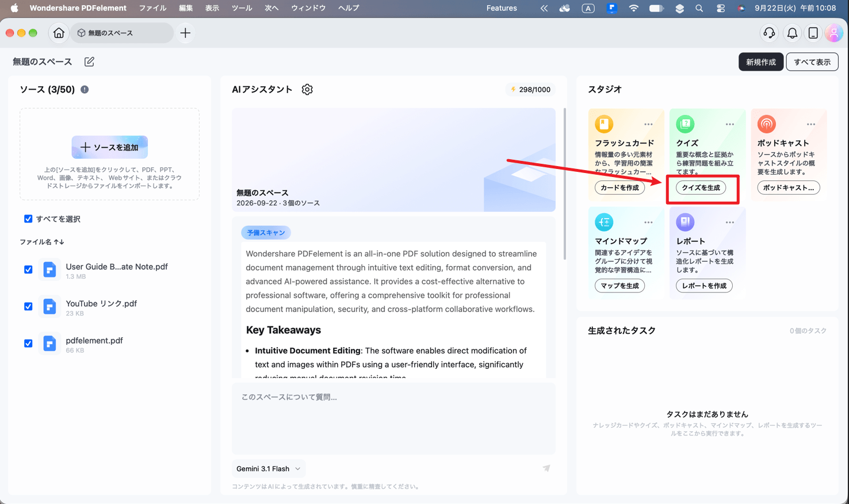Viewport: 849px width, 504px height.
Task: Open the ヘルプ menu
Action: pyautogui.click(x=349, y=8)
